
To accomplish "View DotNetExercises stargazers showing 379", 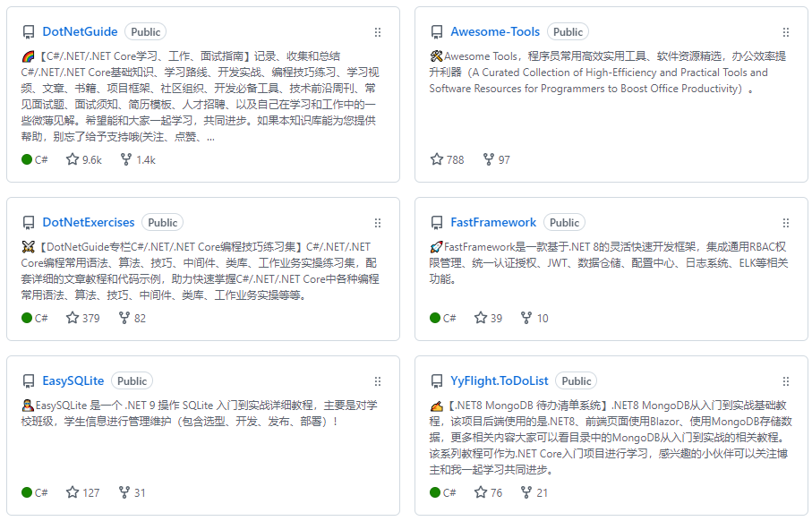I will (83, 318).
